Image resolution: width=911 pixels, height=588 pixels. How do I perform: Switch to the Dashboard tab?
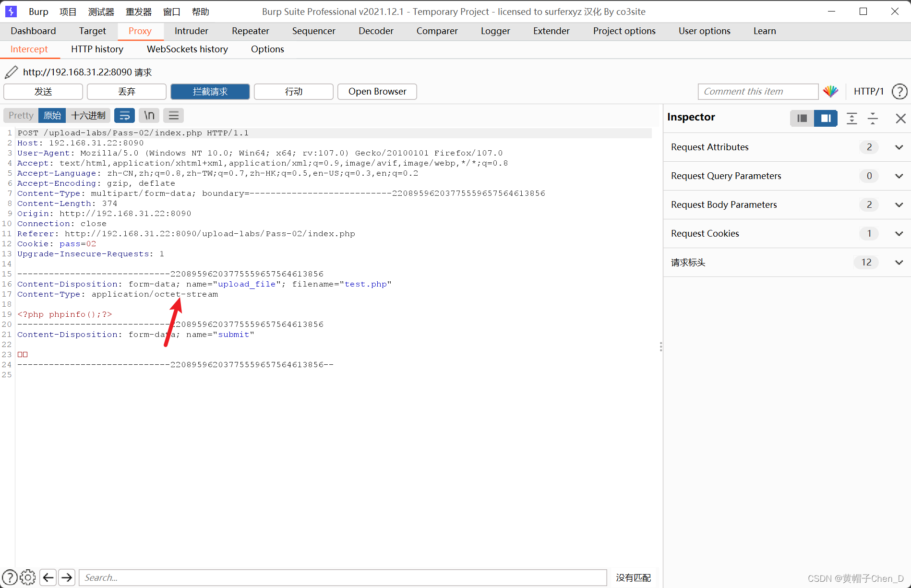click(33, 31)
